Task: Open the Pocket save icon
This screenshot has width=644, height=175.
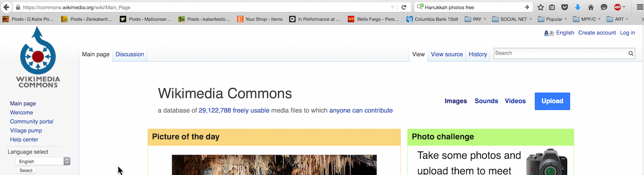Action: click(x=565, y=7)
